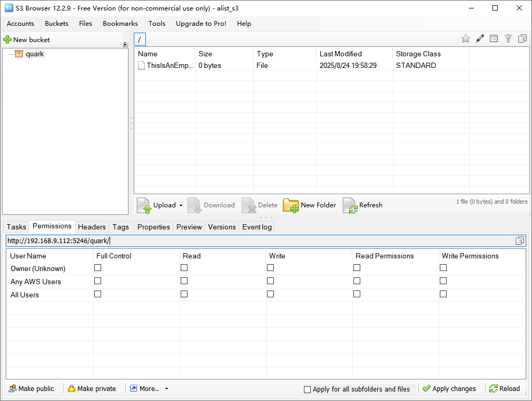Switch to the Event log tab
The height and width of the screenshot is (401, 532).
[257, 227]
